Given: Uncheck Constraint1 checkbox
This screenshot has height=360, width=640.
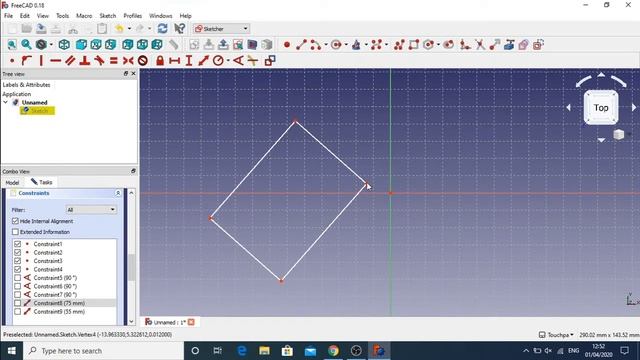Looking at the screenshot, I should click(18, 244).
